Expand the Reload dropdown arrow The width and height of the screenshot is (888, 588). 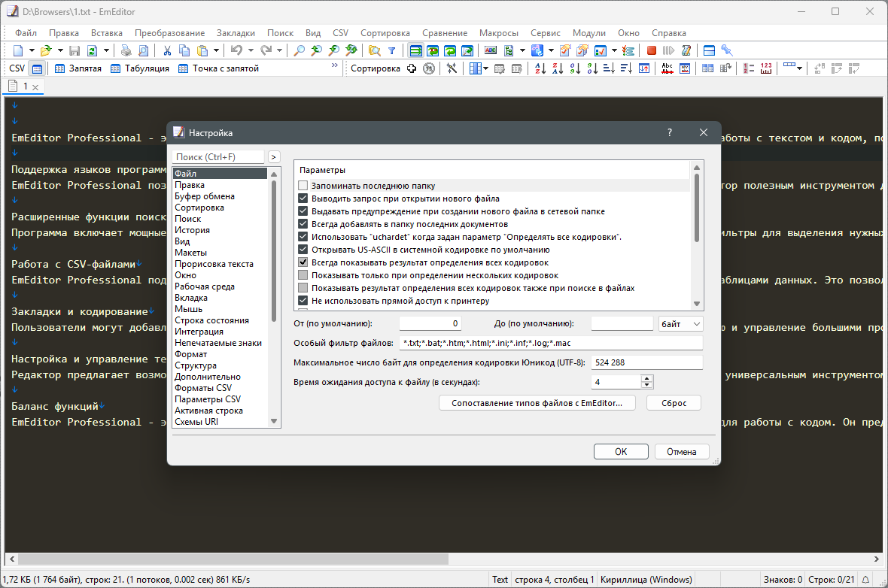tap(106, 50)
